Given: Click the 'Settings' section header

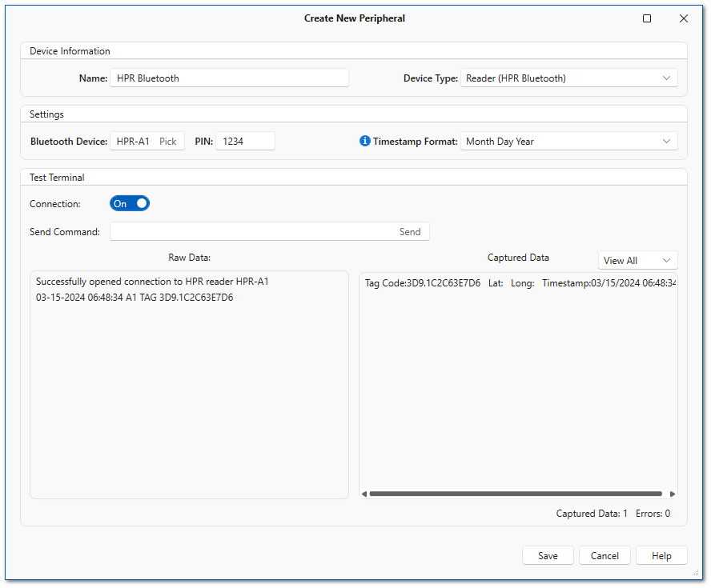Looking at the screenshot, I should [46, 114].
